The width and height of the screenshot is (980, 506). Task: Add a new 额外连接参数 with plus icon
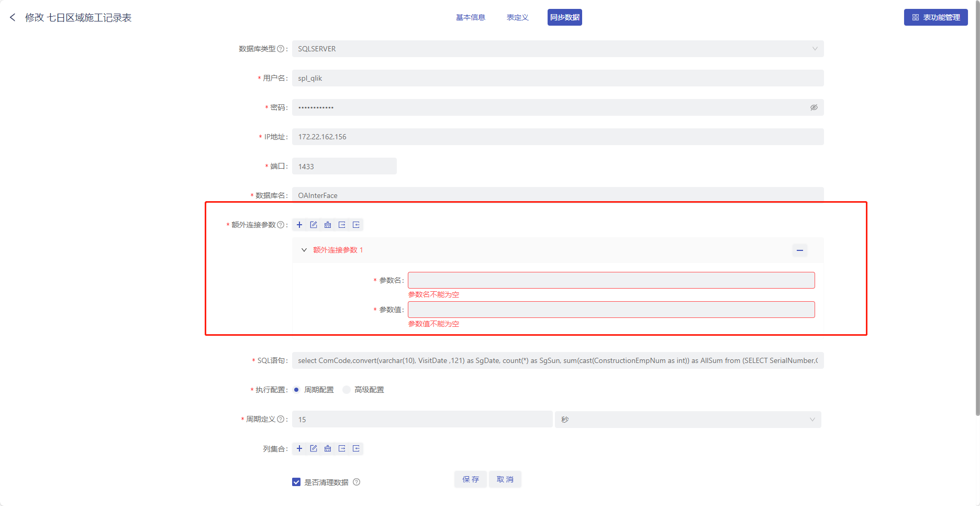(x=299, y=225)
